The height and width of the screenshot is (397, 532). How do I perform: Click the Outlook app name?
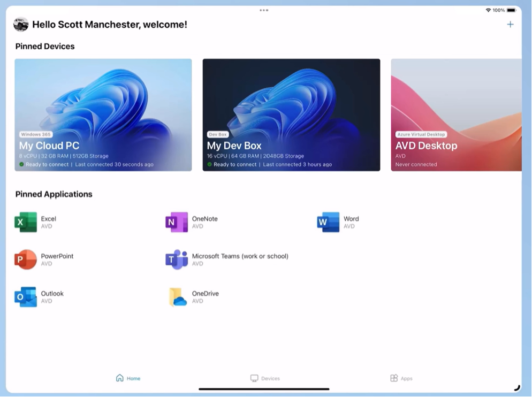(x=52, y=294)
